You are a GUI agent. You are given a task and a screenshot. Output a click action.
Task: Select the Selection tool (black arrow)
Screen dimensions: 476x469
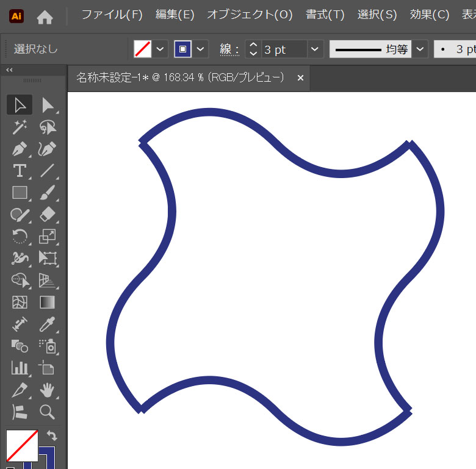[20, 105]
